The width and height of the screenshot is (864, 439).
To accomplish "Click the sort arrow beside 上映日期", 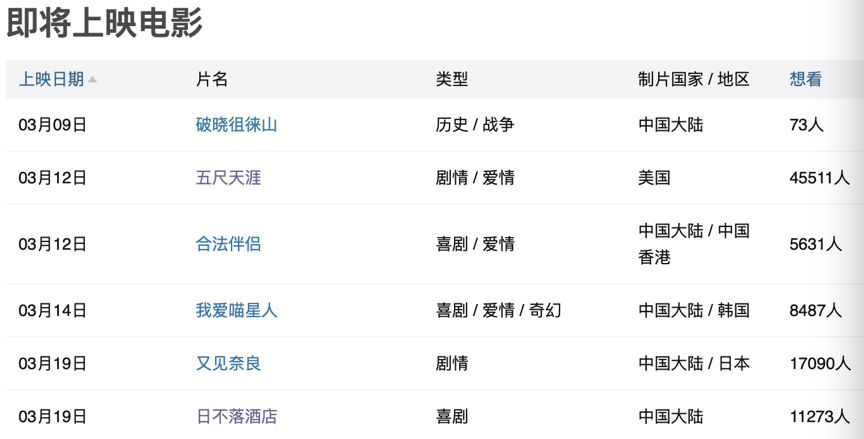I will (x=93, y=80).
